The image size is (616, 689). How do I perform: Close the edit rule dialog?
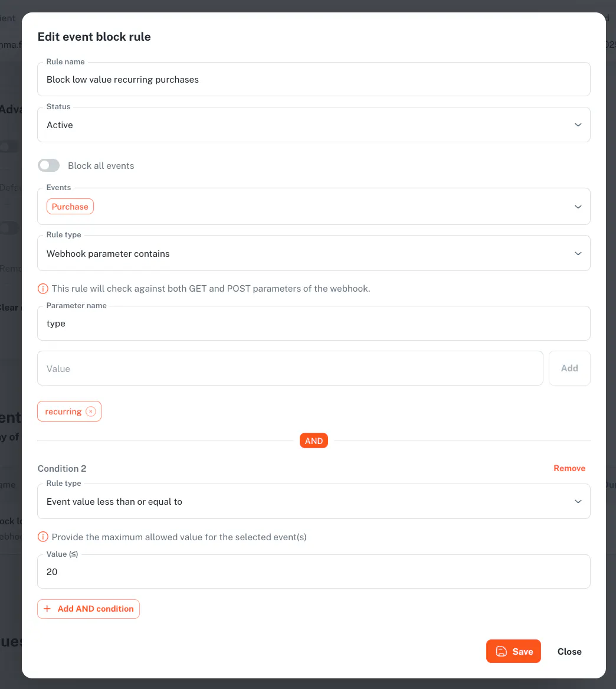coord(569,651)
